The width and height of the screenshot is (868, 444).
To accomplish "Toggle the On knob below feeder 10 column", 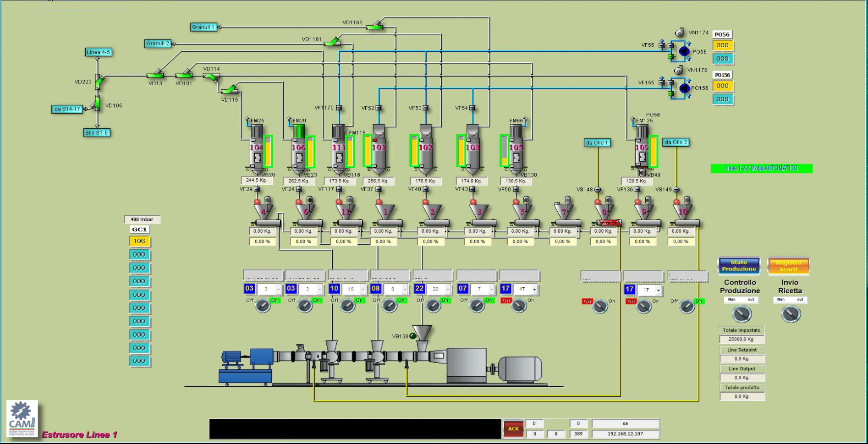I will point(687,306).
